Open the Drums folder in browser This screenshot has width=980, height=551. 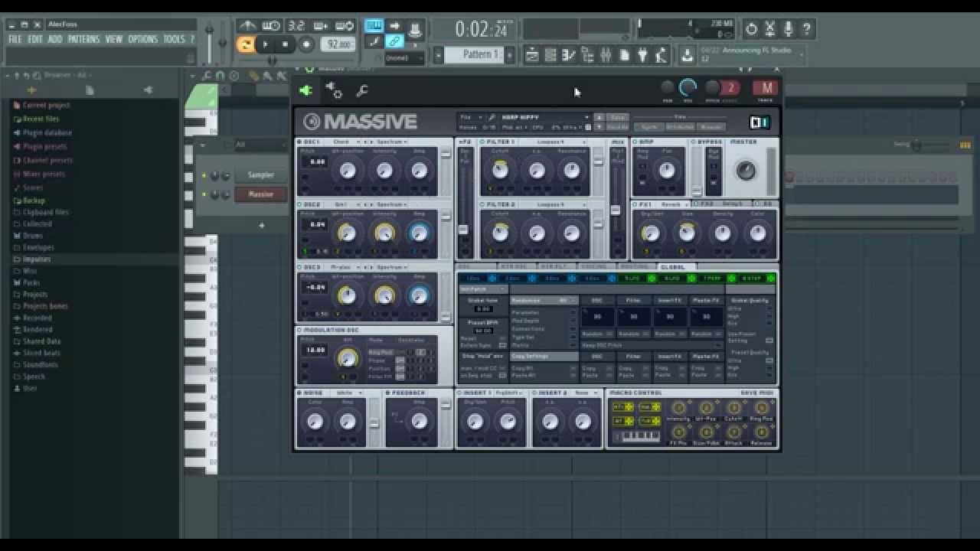[x=33, y=236]
